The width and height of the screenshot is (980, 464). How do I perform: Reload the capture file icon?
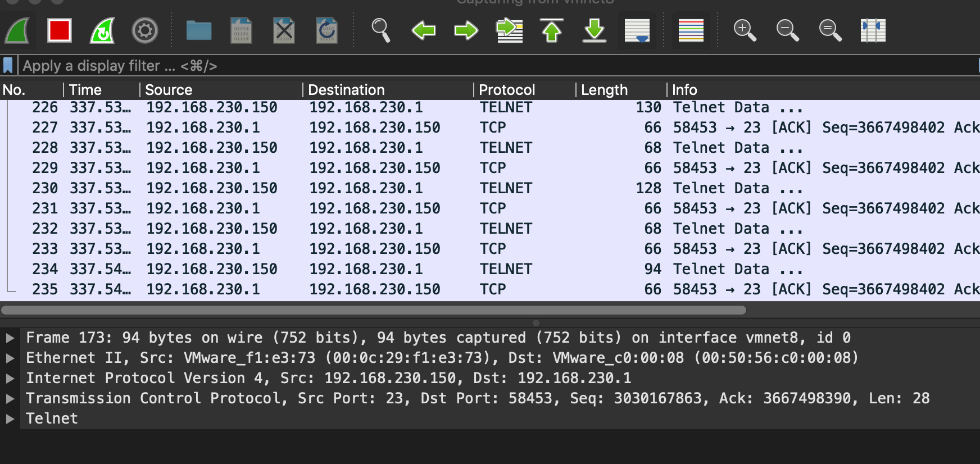[x=327, y=30]
